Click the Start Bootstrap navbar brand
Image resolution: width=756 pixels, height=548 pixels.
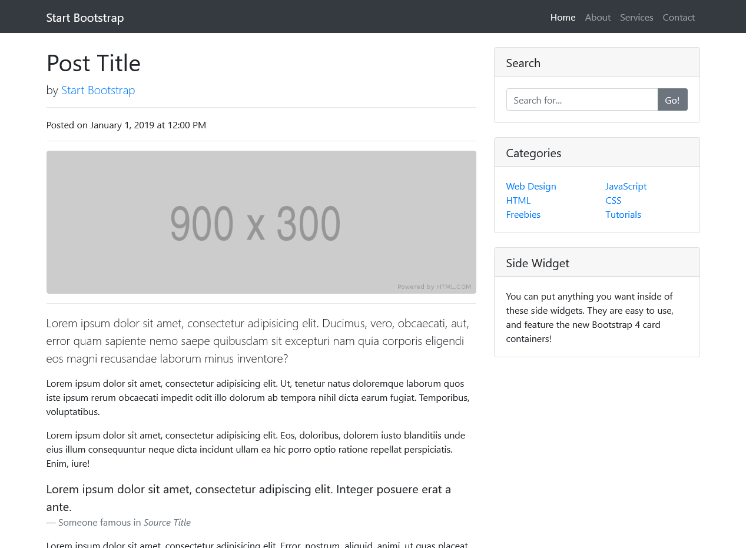tap(85, 18)
